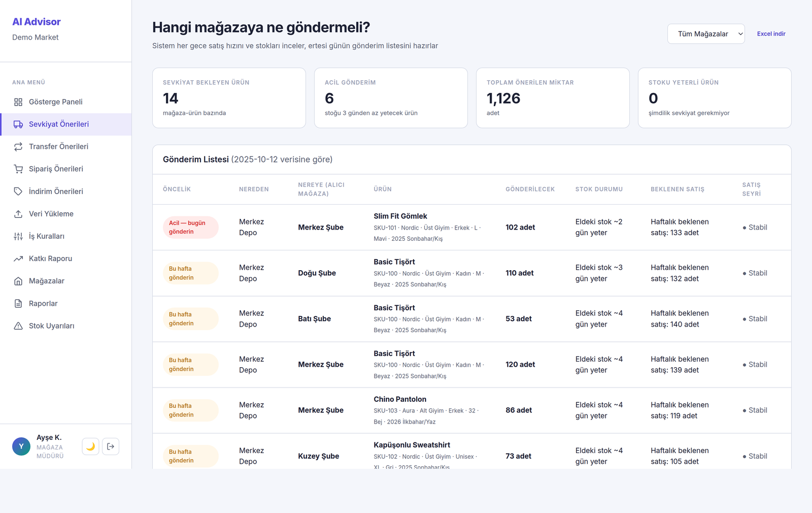
Task: Click the 102 adet quantity cell
Action: (520, 228)
